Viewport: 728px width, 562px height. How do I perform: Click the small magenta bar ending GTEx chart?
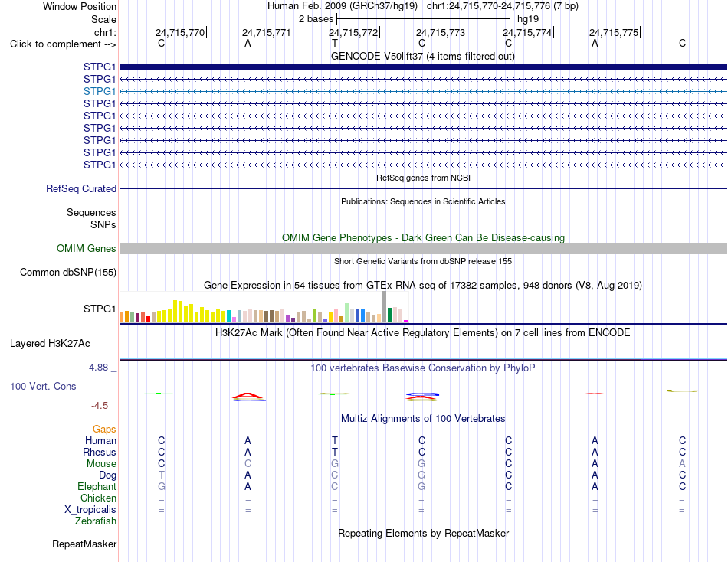tap(406, 321)
